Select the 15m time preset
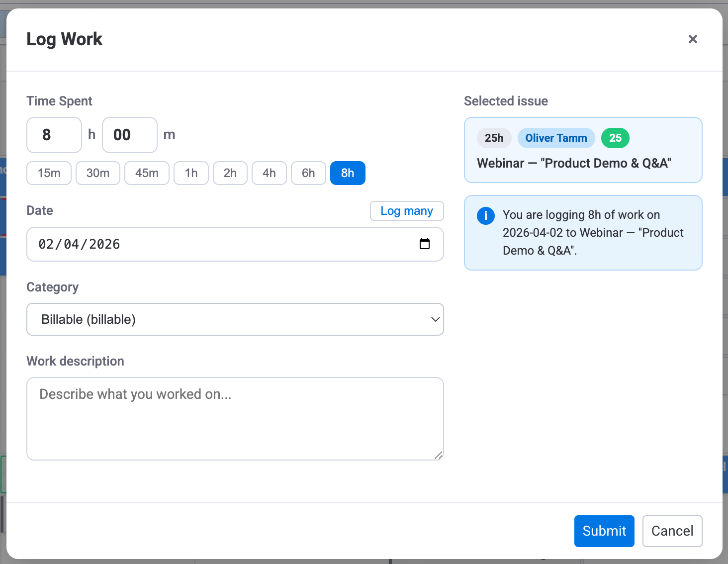 tap(49, 173)
